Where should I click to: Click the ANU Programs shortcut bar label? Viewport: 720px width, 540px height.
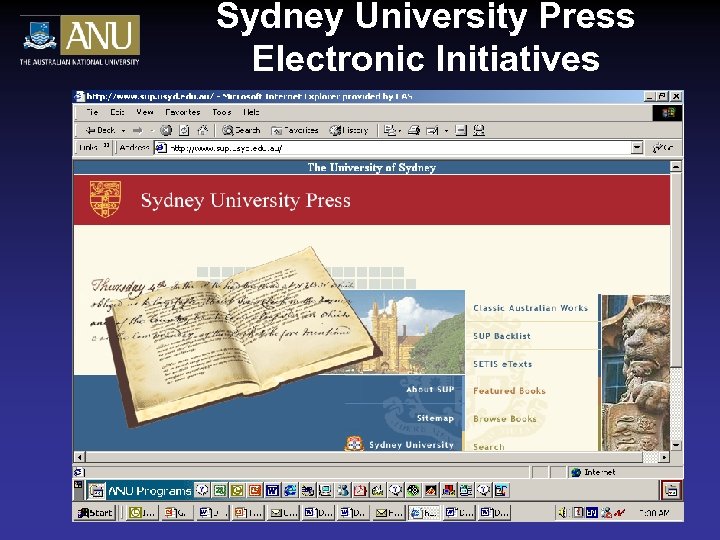click(x=149, y=491)
